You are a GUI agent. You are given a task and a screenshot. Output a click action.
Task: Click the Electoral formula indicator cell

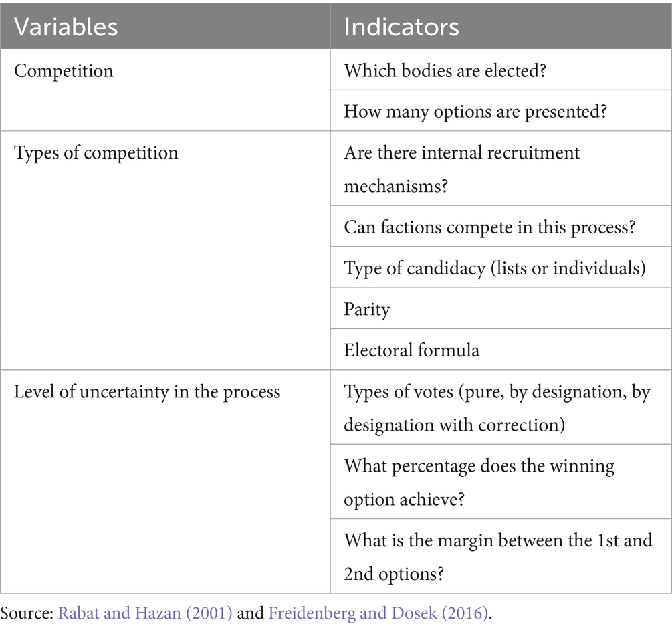click(x=501, y=349)
